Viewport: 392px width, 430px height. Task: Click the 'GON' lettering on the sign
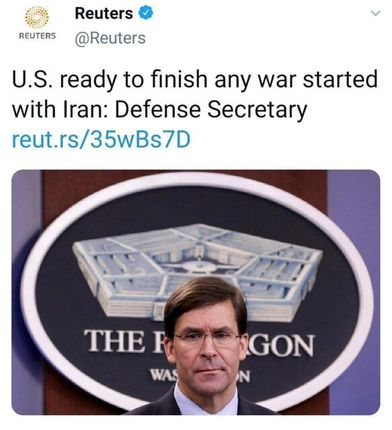pos(281,345)
